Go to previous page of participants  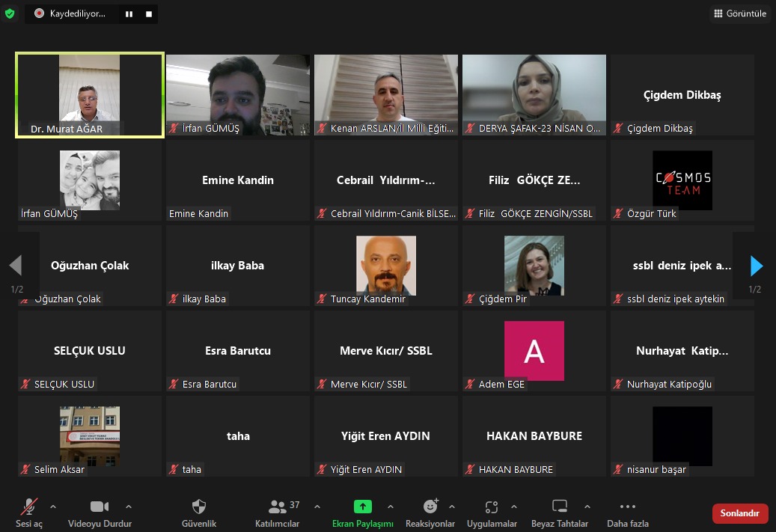pos(16,266)
